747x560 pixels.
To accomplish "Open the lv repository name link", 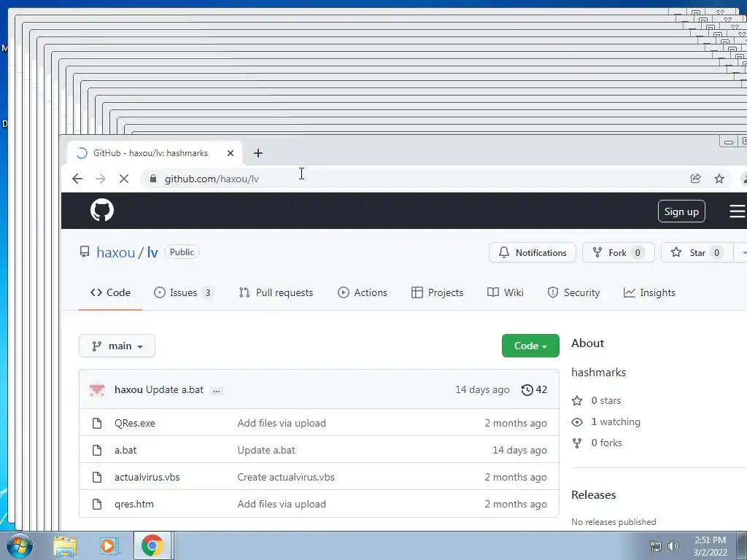I will point(152,252).
